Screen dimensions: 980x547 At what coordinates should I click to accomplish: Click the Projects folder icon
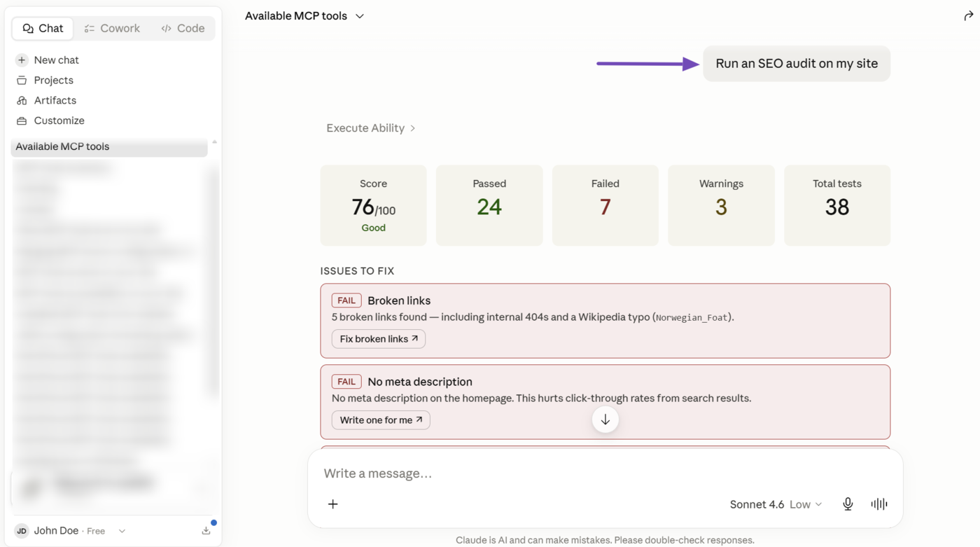point(22,81)
